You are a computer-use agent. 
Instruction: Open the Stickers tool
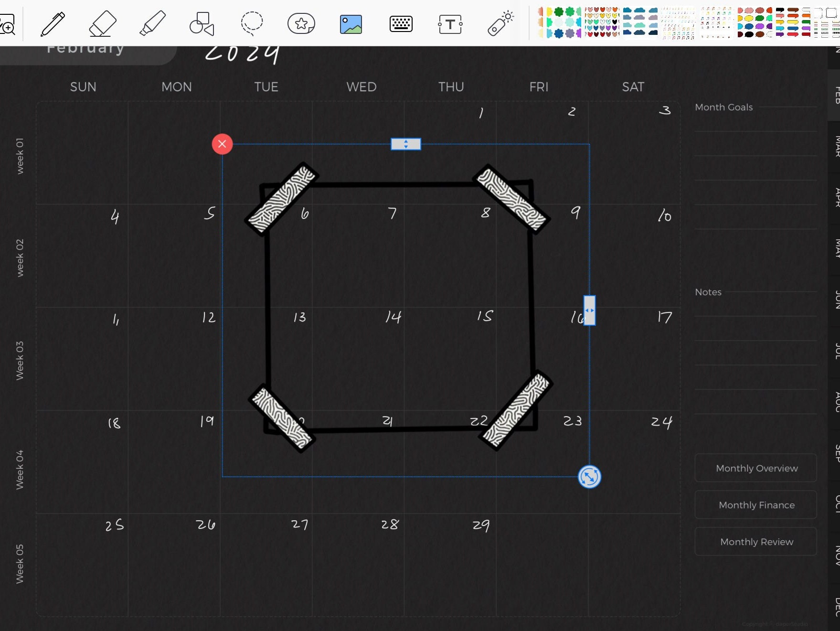302,24
